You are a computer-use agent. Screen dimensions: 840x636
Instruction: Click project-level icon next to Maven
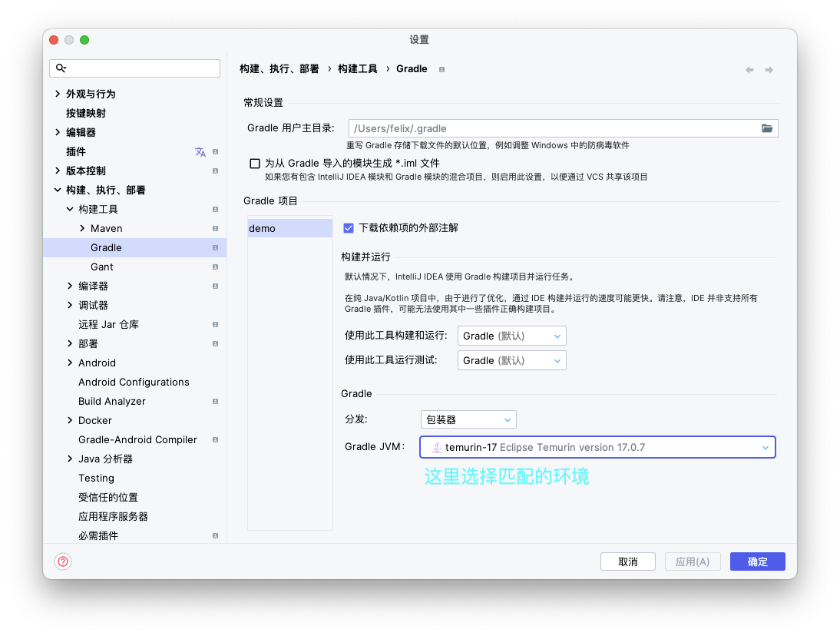coord(215,229)
